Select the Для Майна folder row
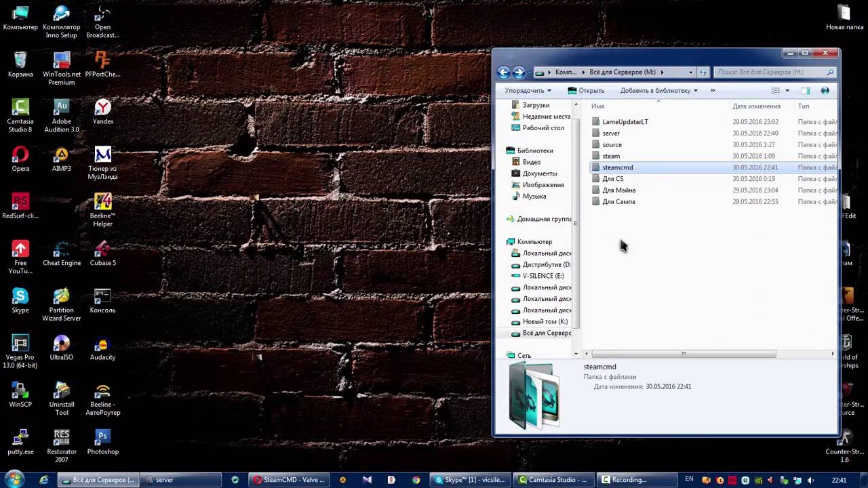 click(x=712, y=190)
